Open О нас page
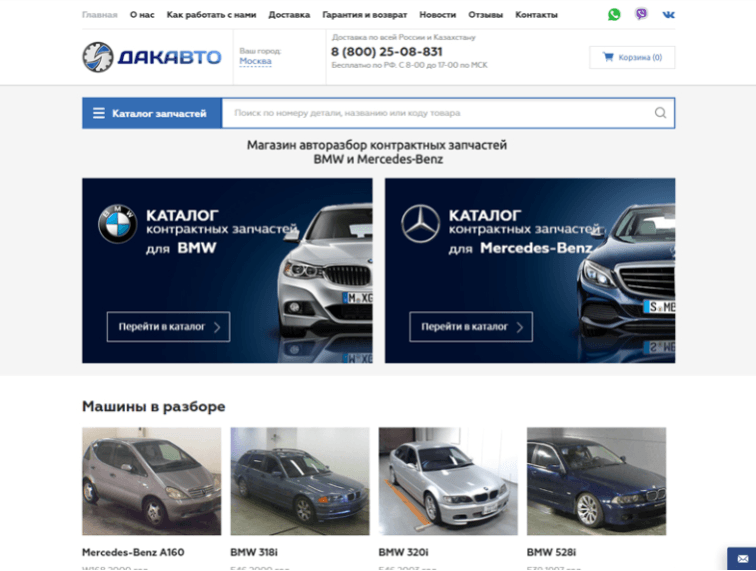 (142, 15)
